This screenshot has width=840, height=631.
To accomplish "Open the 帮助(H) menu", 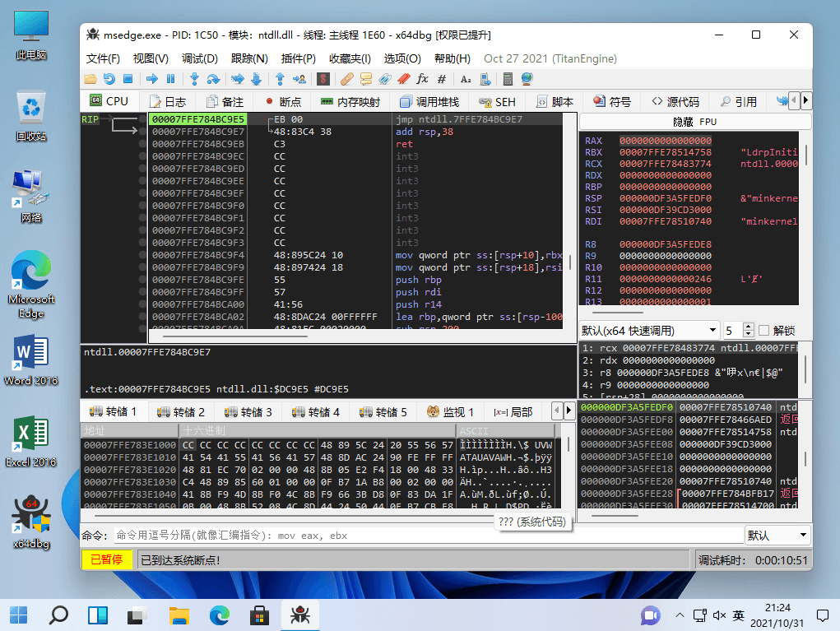I will click(452, 58).
